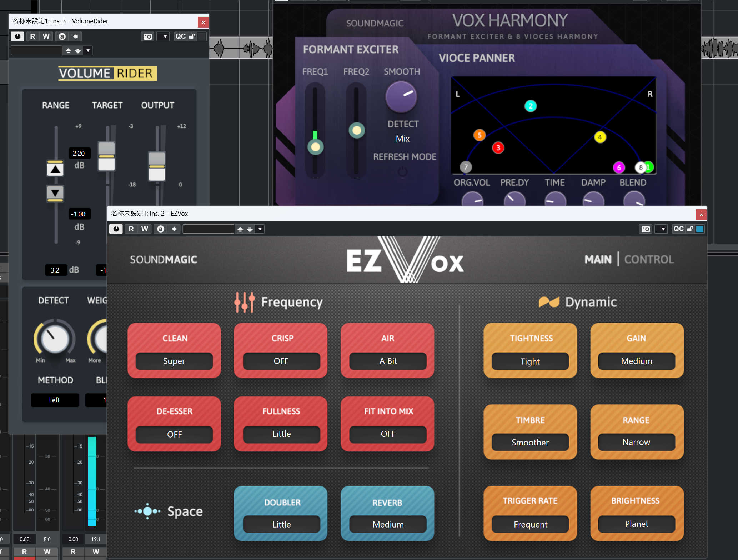Toggle Vox Harmony REFRESH MODE power button
This screenshot has height=560, width=738.
pos(402,172)
